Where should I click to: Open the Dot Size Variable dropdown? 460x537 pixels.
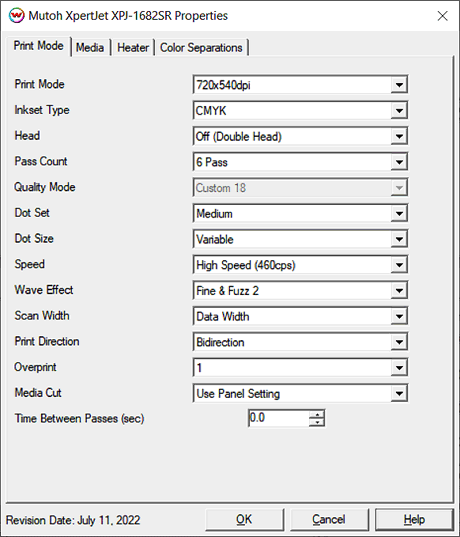pos(300,239)
